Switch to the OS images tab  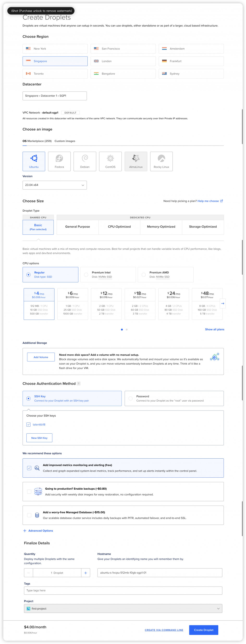point(25,141)
